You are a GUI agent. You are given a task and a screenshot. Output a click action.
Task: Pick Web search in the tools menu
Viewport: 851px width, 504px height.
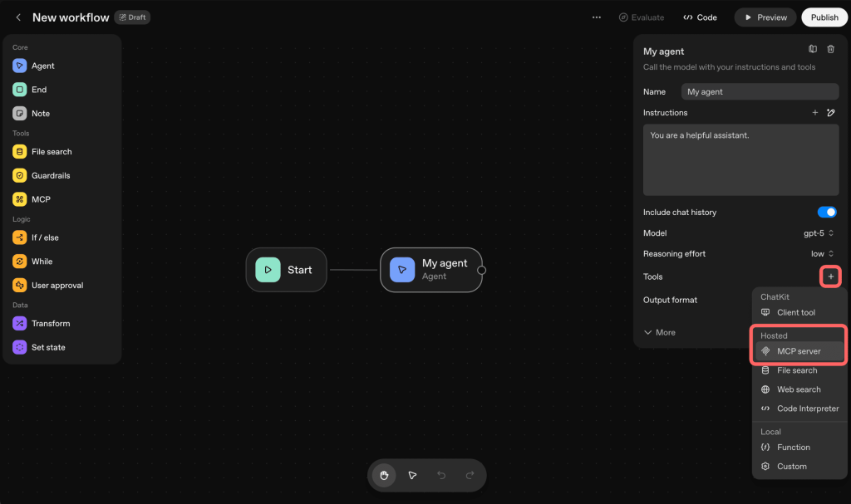pyautogui.click(x=798, y=389)
